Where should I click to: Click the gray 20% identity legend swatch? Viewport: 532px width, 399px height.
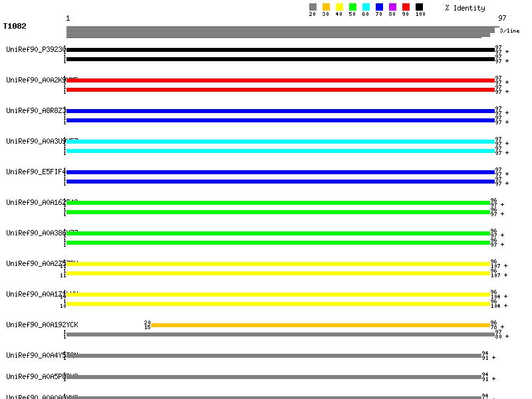pos(313,7)
